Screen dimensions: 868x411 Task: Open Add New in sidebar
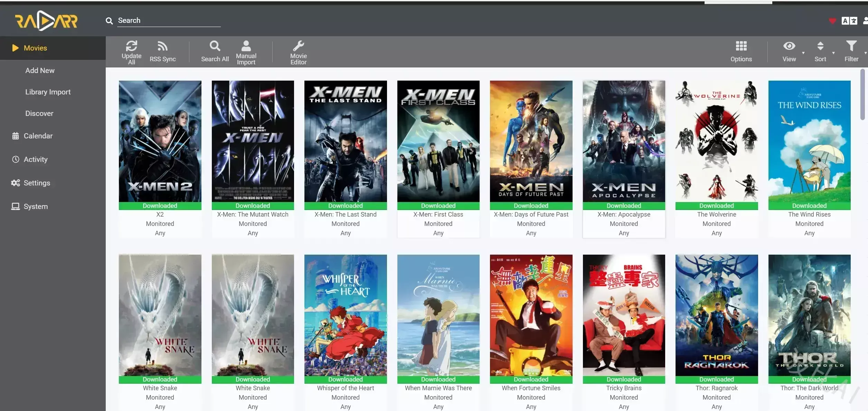(x=40, y=71)
